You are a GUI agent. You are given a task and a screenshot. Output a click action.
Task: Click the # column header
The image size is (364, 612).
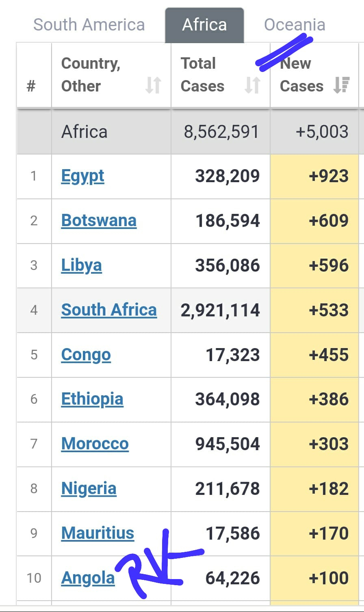tap(31, 86)
